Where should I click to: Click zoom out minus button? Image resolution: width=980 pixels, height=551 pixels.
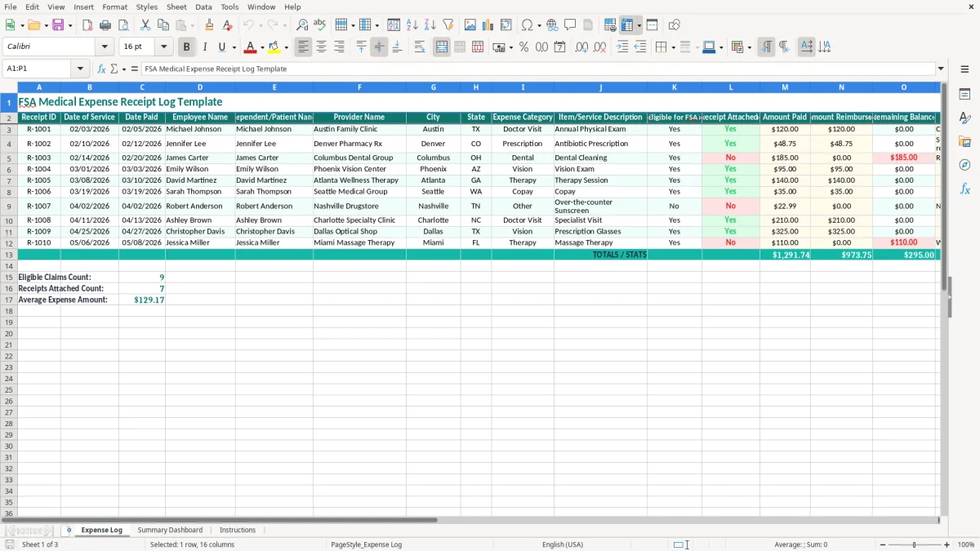coord(881,544)
